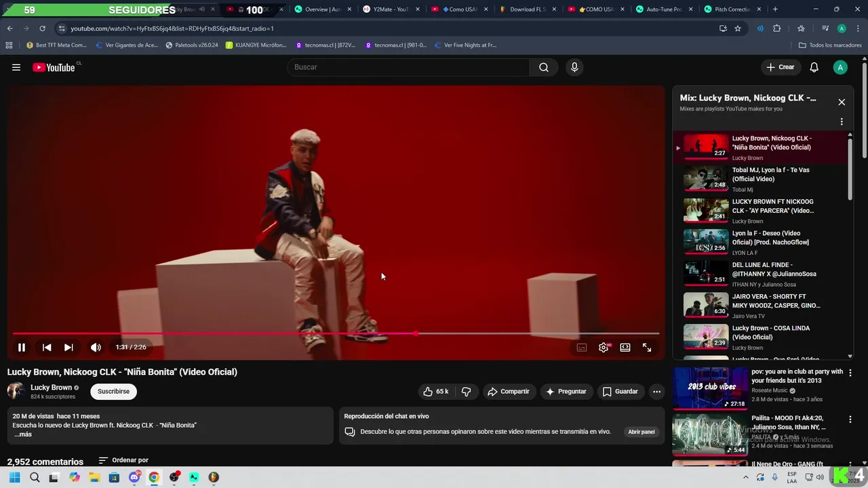The height and width of the screenshot is (488, 868).
Task: Pause the video
Action: [x=22, y=347]
